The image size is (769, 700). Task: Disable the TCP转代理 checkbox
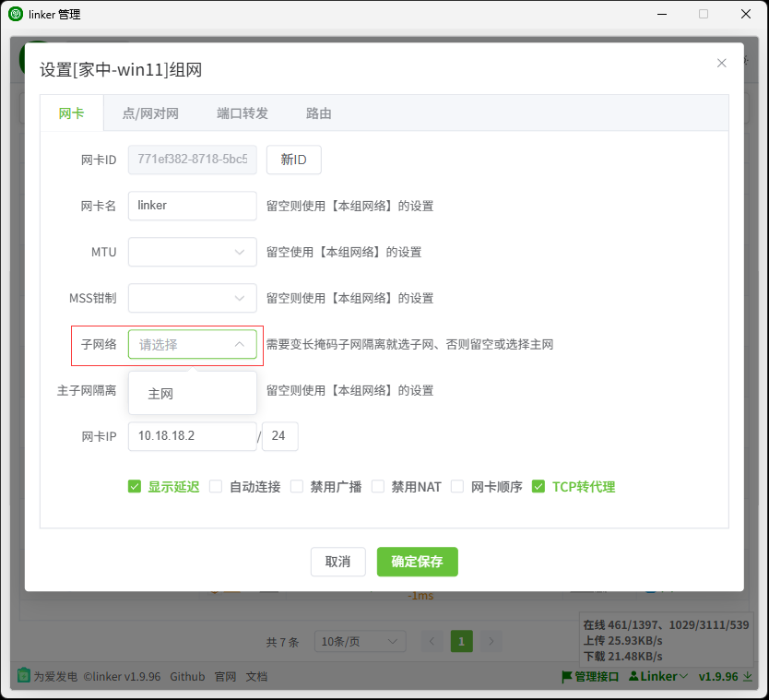pyautogui.click(x=538, y=487)
